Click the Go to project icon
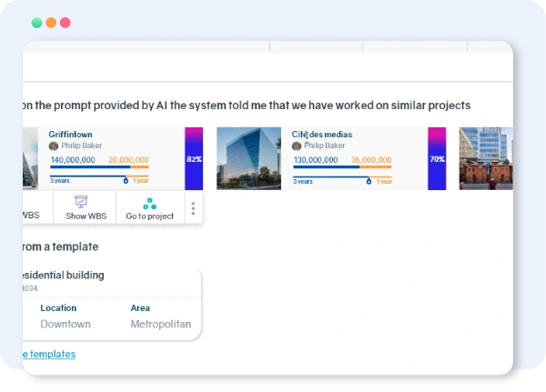The image size is (546, 392). point(149,202)
